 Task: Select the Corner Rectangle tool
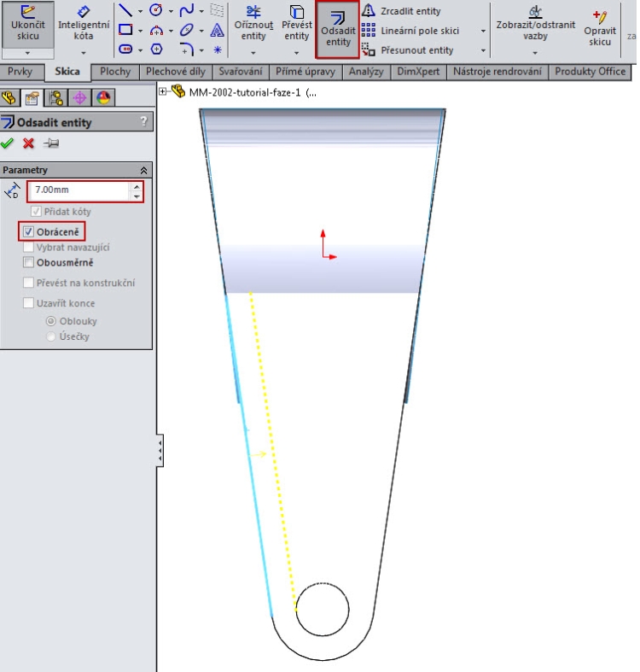(125, 30)
